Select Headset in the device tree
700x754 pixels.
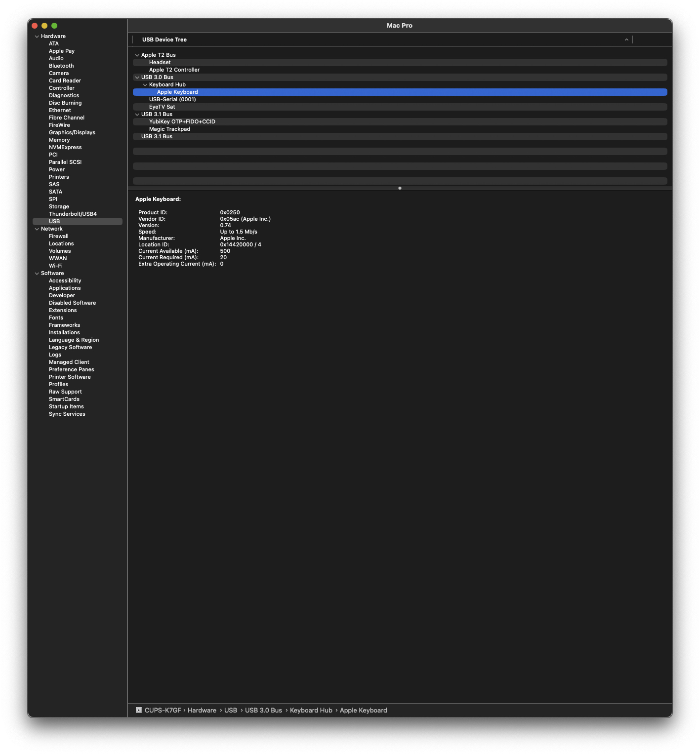[400, 63]
